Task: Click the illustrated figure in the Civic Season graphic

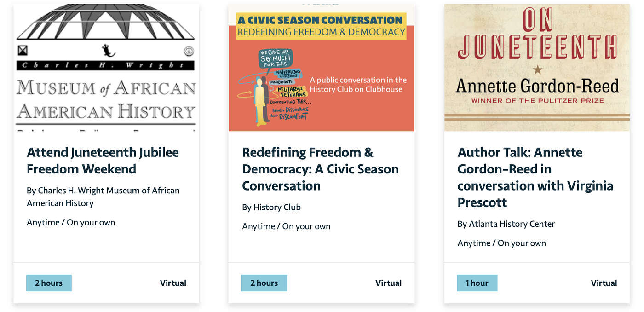Action: click(x=260, y=101)
